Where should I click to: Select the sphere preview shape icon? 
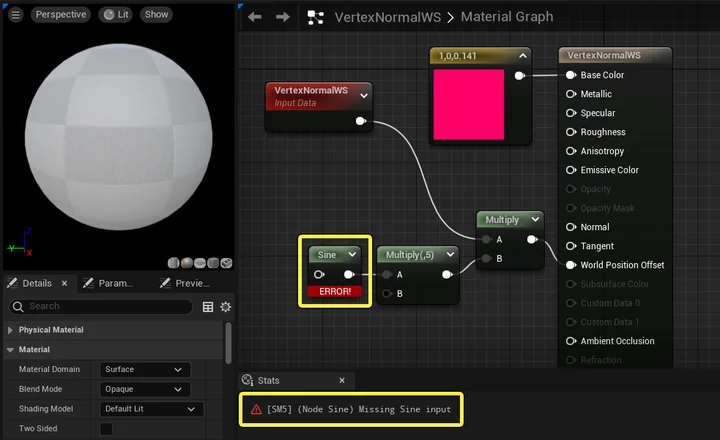pos(186,263)
